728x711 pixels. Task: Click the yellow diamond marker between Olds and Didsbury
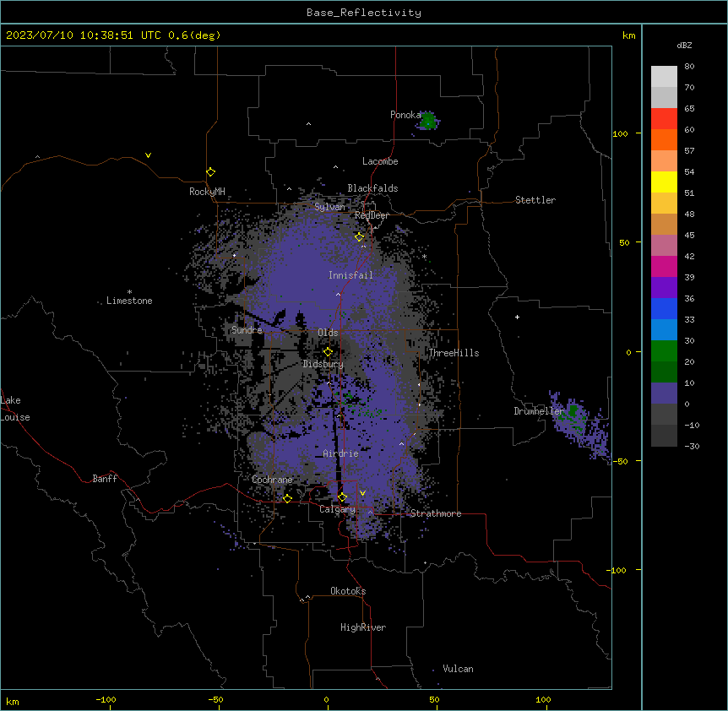point(329,352)
